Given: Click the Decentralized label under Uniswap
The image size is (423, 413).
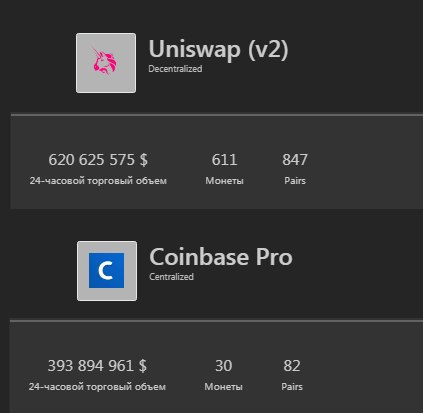Looking at the screenshot, I should (175, 69).
